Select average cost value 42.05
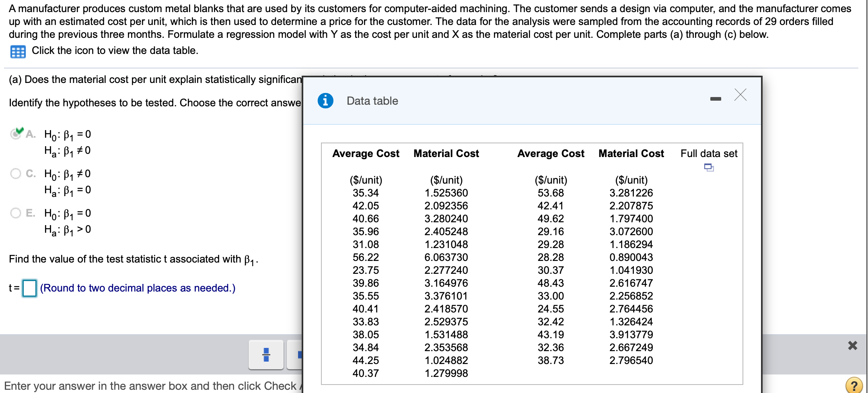 click(366, 206)
